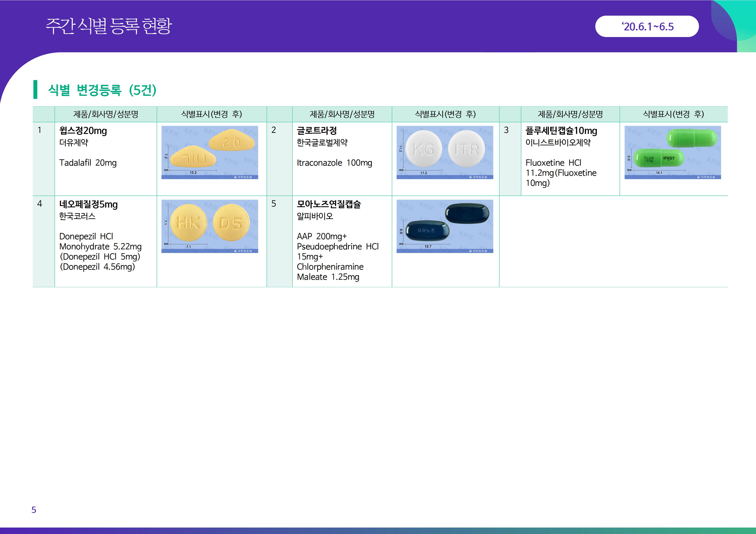Image resolution: width=756 pixels, height=534 pixels.
Task: Click the 윕스정20mg pill image
Action: tap(209, 152)
